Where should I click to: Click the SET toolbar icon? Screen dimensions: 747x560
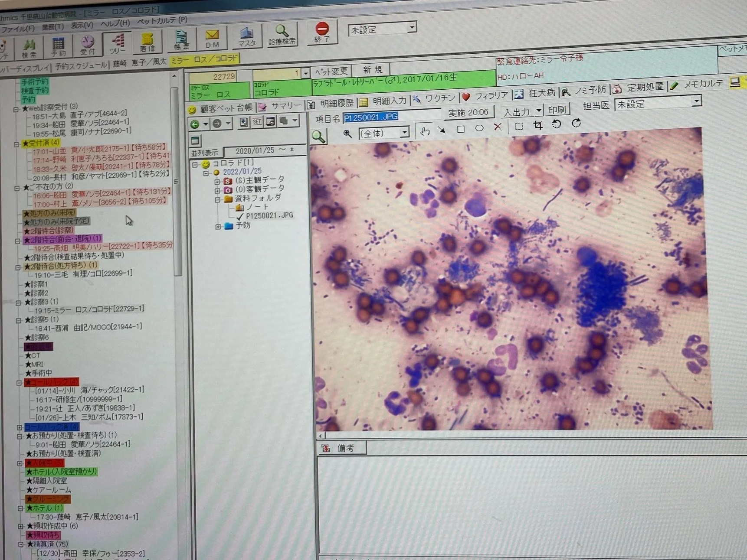257,122
